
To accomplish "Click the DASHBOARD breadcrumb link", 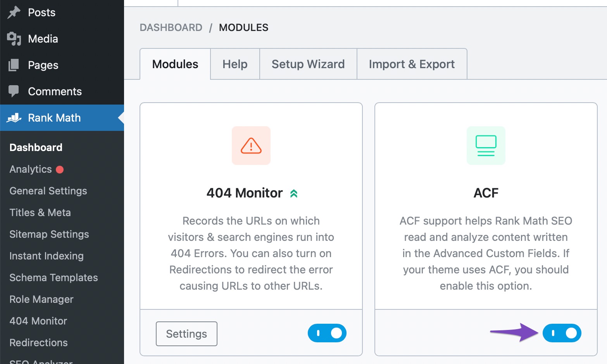I will click(171, 27).
